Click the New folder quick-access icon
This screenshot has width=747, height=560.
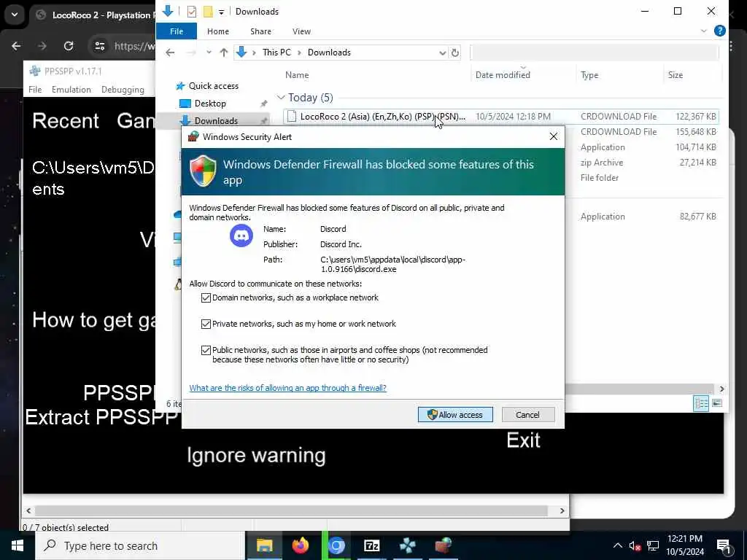pos(208,12)
